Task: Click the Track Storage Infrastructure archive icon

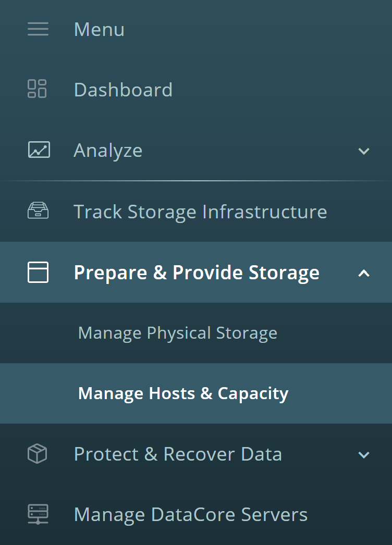Action: tap(38, 211)
